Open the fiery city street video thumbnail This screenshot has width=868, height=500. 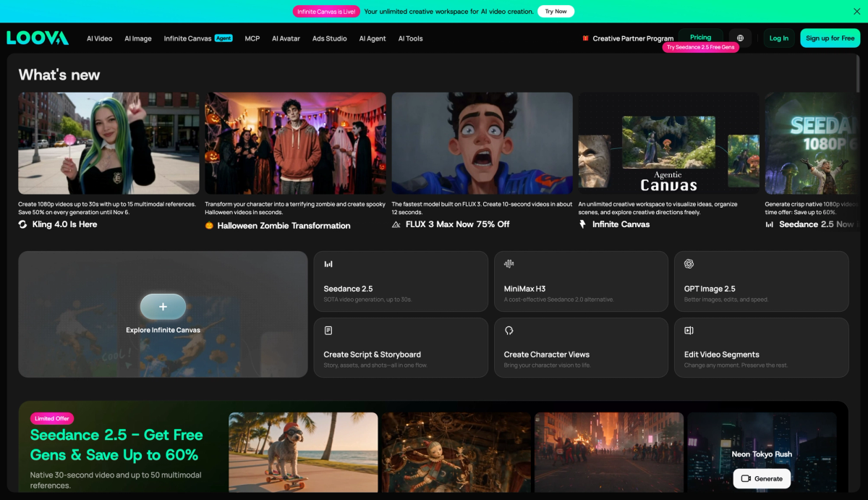pyautogui.click(x=609, y=452)
